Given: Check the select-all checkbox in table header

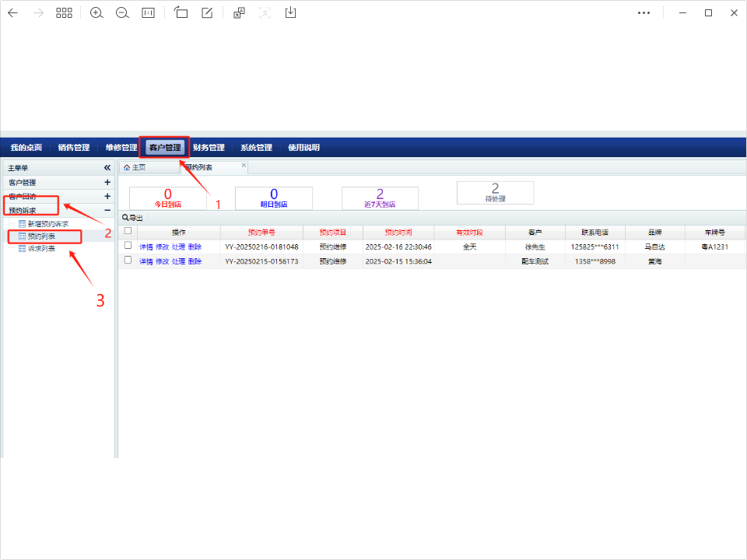Looking at the screenshot, I should pyautogui.click(x=128, y=231).
